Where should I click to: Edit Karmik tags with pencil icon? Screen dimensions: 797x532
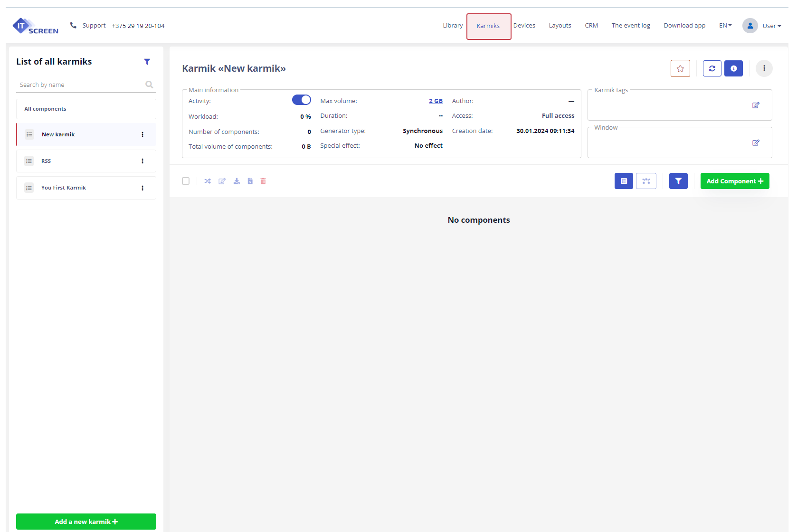click(x=756, y=105)
